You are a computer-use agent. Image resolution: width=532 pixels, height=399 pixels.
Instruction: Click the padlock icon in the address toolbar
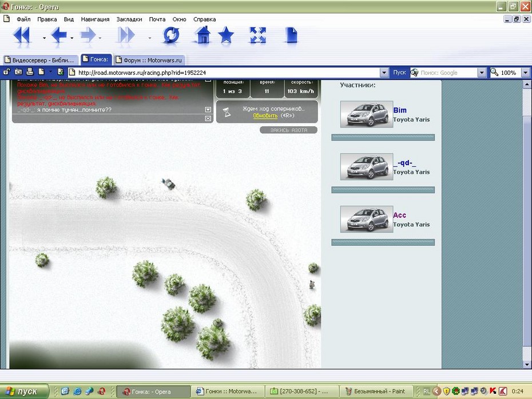[x=7, y=72]
